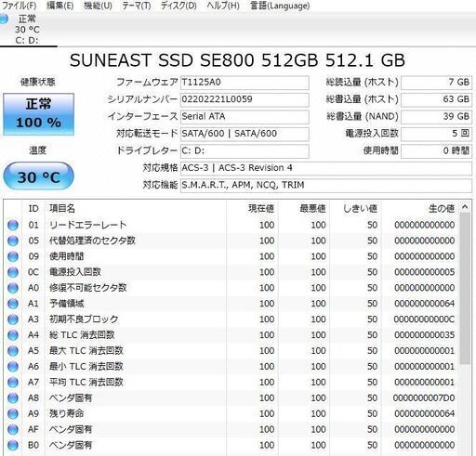
Task: Click status icon for 05 代替処理済のセクタ数
Action: point(13,241)
